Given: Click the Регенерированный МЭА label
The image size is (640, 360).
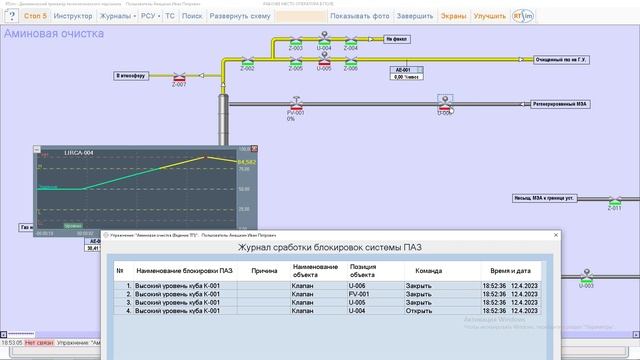Looking at the screenshot, I should (x=560, y=104).
